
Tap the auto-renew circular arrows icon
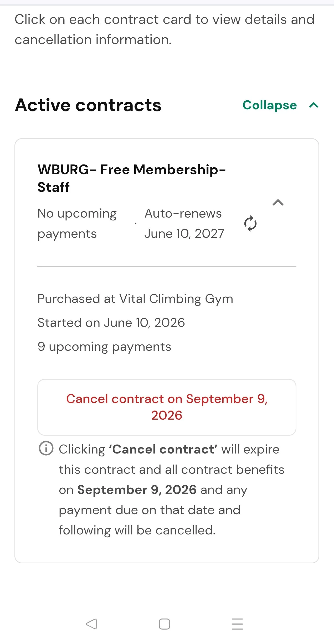click(250, 224)
